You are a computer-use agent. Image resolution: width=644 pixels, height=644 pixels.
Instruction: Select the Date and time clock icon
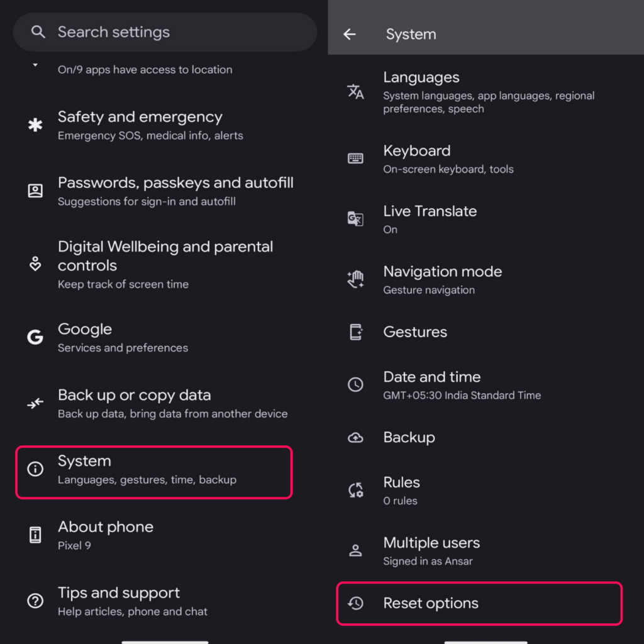click(x=355, y=384)
